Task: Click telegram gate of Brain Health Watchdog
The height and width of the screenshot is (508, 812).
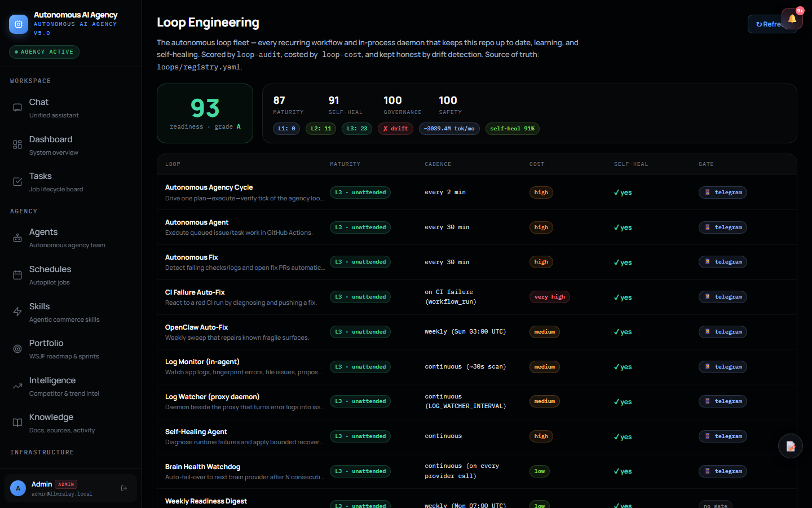Action: point(723,471)
